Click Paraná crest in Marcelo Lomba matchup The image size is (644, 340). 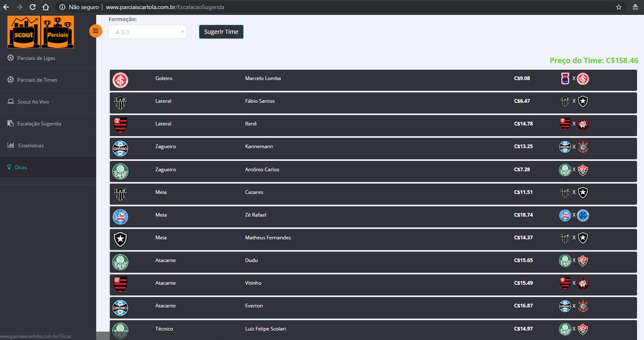pos(565,78)
